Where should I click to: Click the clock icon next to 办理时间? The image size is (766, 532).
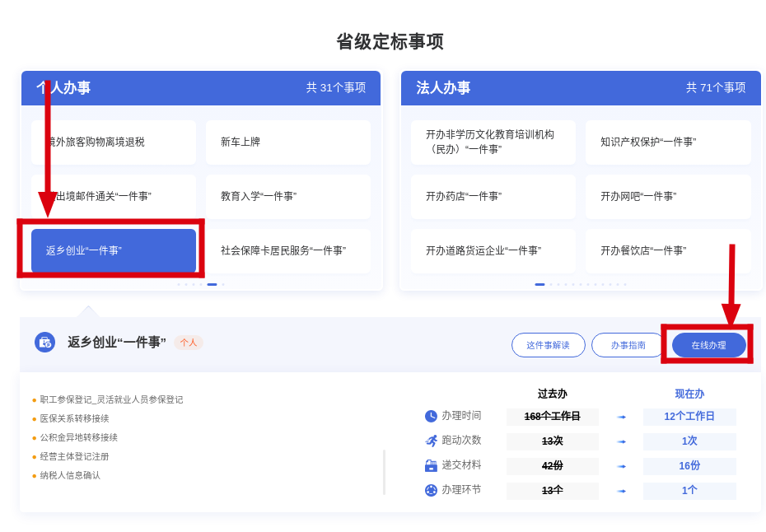point(431,417)
